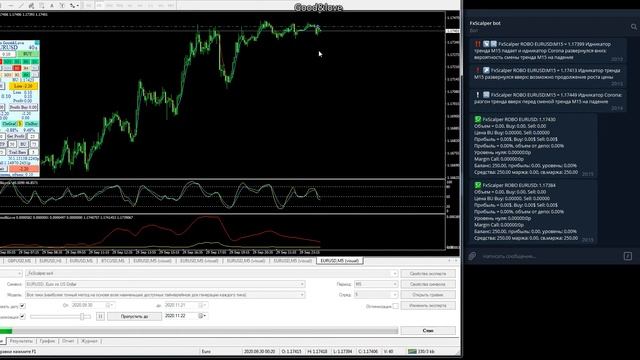Viewport: 640px width, 360px height.
Task: Click 'Euro' profile in status bar
Action: pyautogui.click(x=206, y=351)
